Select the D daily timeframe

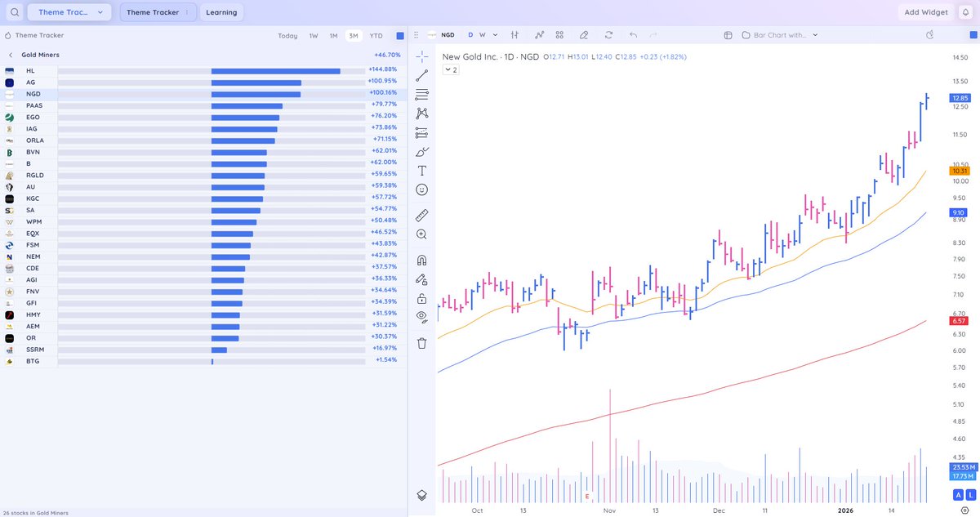pyautogui.click(x=470, y=35)
